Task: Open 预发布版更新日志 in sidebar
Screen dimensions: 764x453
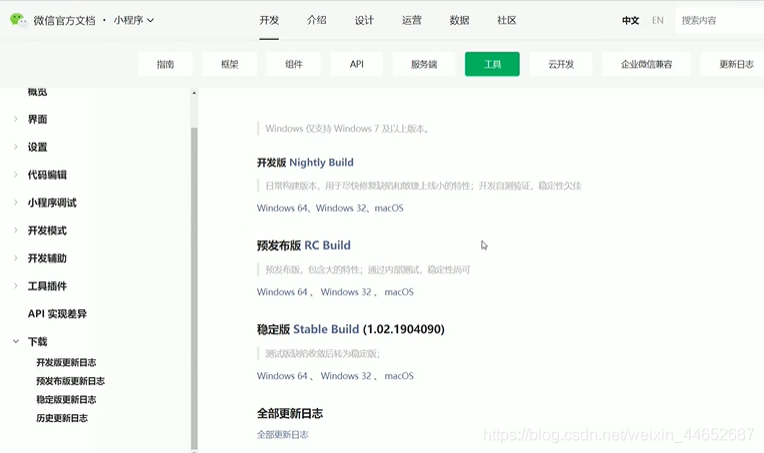Action: coord(71,381)
